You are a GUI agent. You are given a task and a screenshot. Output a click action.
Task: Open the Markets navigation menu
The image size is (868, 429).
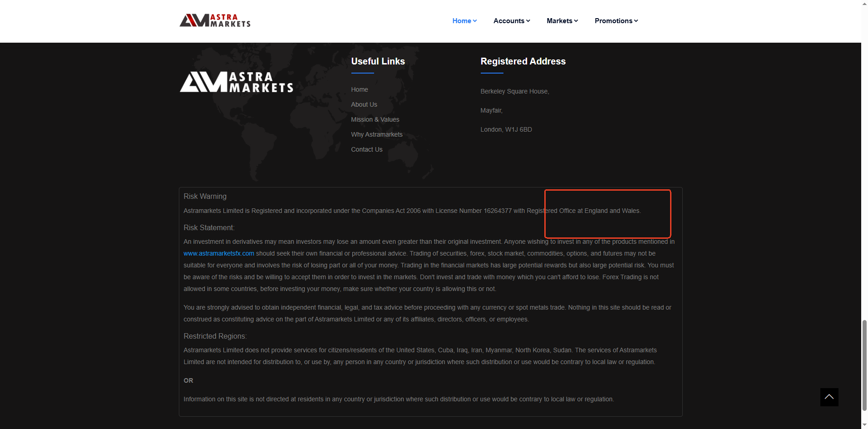click(562, 21)
